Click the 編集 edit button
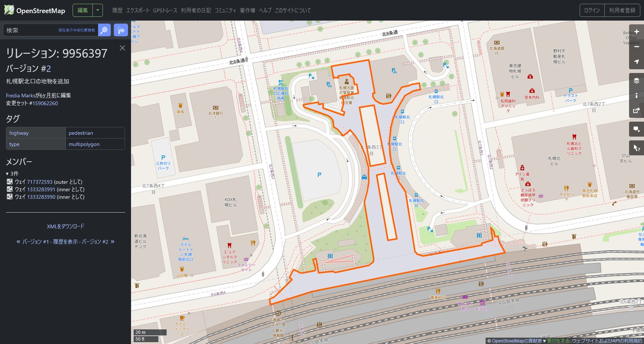644x344 pixels. pyautogui.click(x=83, y=10)
